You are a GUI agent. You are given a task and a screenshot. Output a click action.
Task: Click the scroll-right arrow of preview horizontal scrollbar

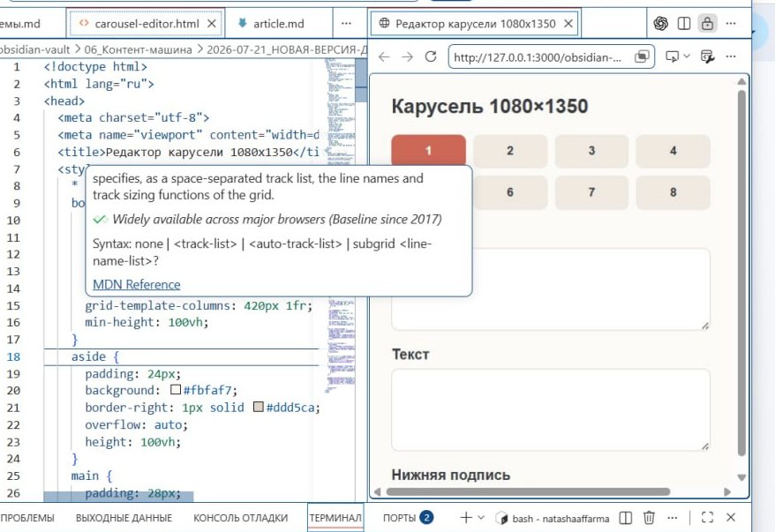tap(727, 492)
